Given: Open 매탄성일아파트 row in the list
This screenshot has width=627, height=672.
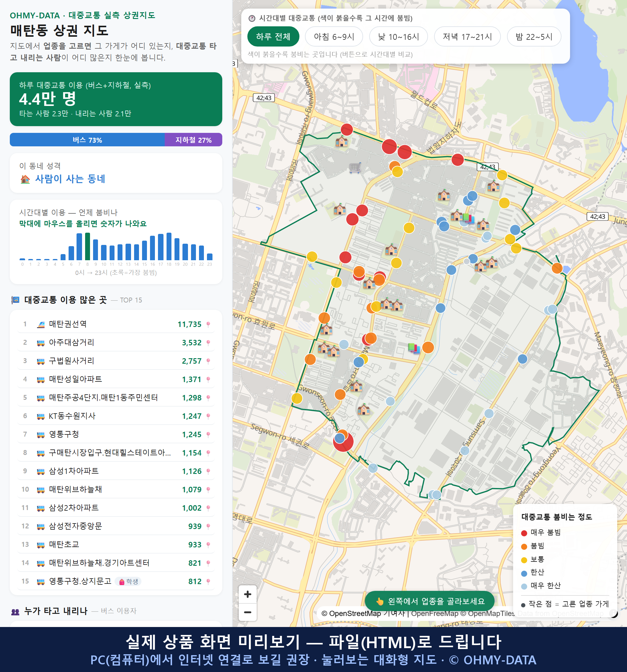Looking at the screenshot, I should 116,379.
